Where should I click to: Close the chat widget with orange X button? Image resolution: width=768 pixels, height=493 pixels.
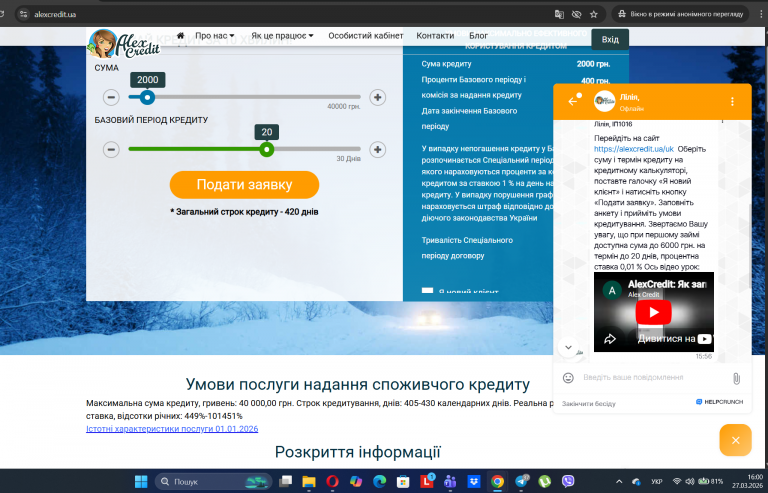[x=735, y=440]
